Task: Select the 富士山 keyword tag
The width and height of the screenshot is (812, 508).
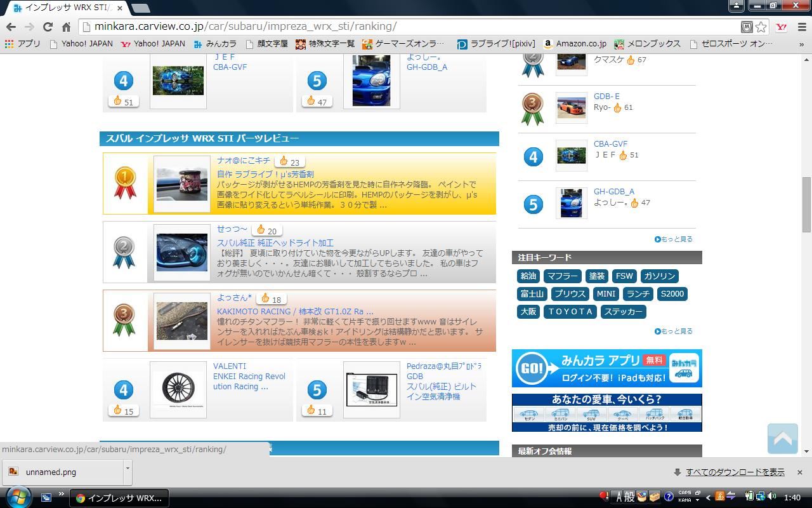Action: coord(532,294)
